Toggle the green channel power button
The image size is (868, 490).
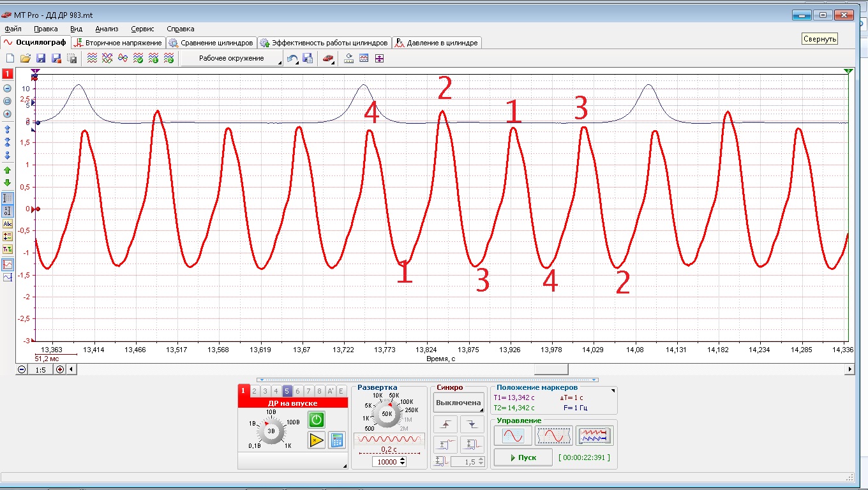click(x=317, y=419)
